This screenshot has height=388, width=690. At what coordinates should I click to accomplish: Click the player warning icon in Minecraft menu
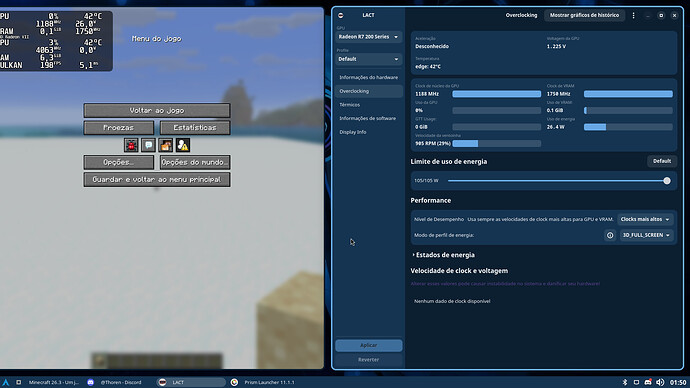coord(183,145)
